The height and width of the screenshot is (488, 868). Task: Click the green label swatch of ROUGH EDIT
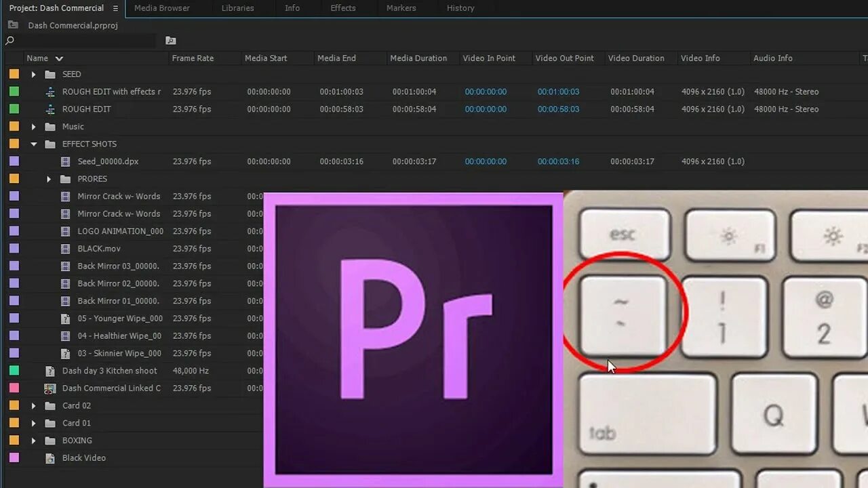coord(14,109)
